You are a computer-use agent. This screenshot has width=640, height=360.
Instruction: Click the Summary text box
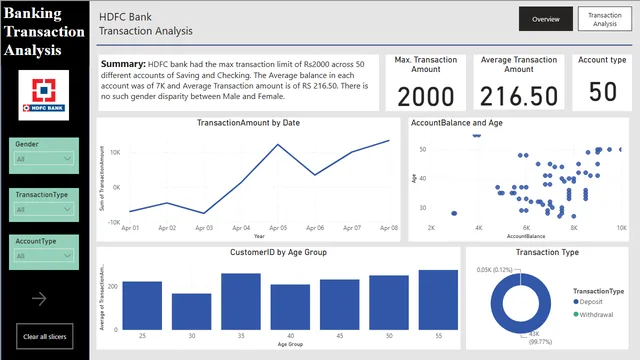[238, 82]
